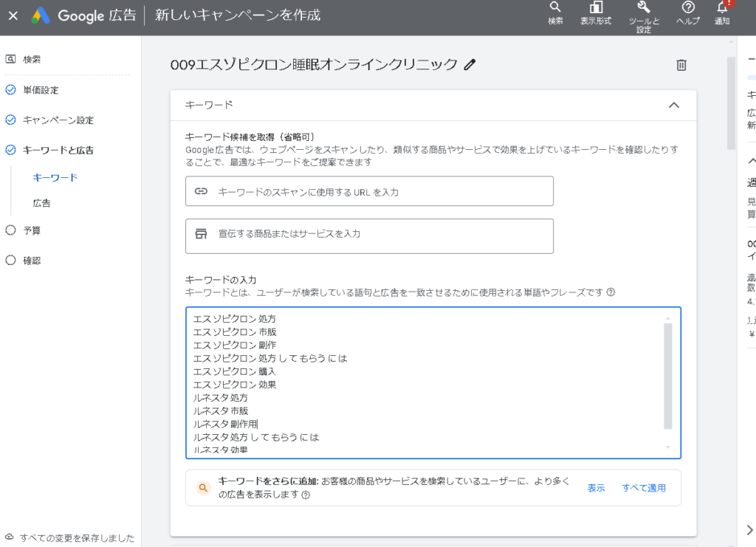The width and height of the screenshot is (756, 547).
Task: Click the keyword line エスゾピクロン 処方
Action: click(x=235, y=319)
